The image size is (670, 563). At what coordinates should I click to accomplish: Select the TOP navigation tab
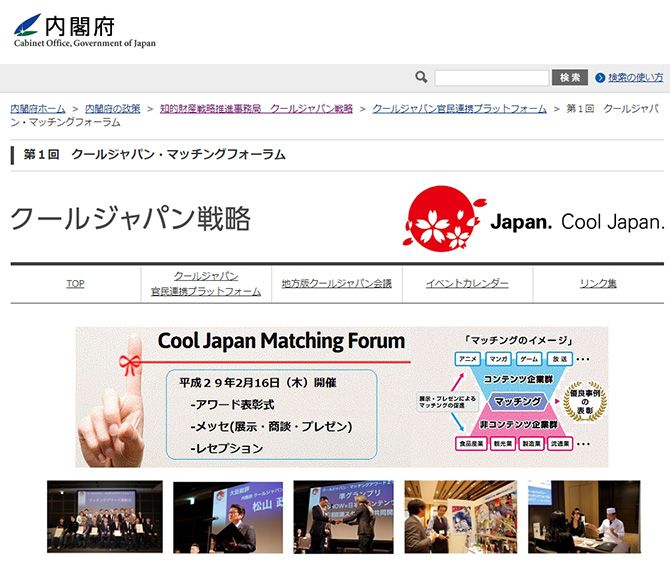(x=75, y=284)
